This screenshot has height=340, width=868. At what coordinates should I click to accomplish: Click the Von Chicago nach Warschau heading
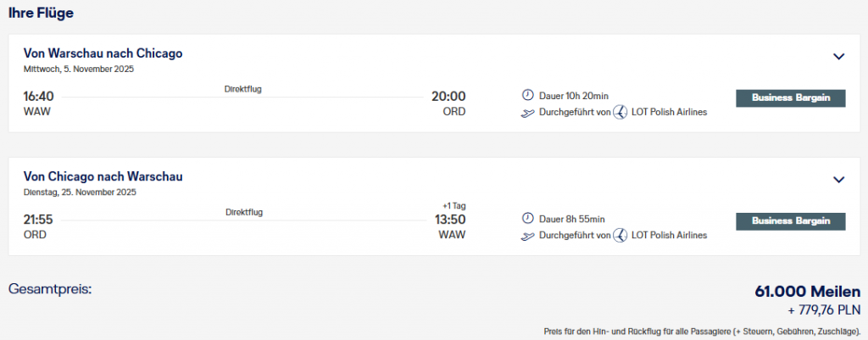pos(103,176)
